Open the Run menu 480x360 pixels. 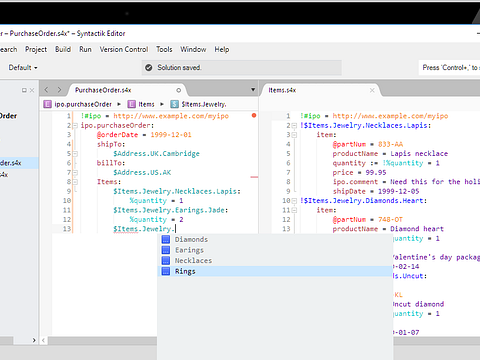(x=85, y=49)
